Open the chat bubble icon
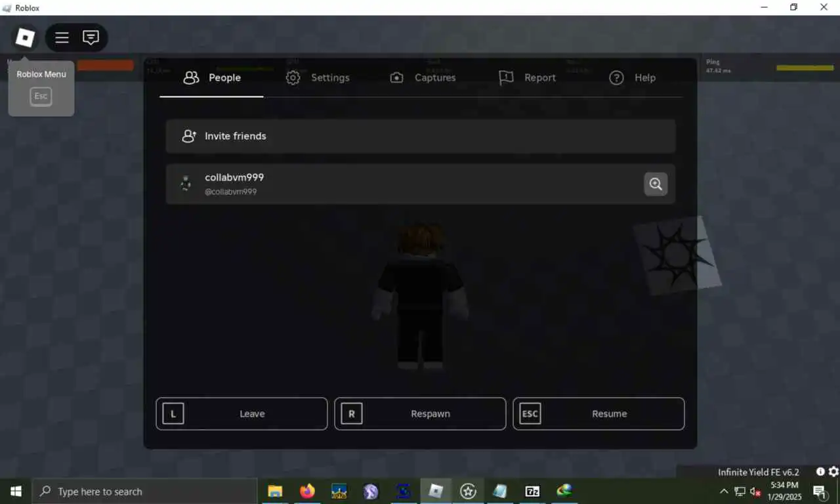 point(91,38)
